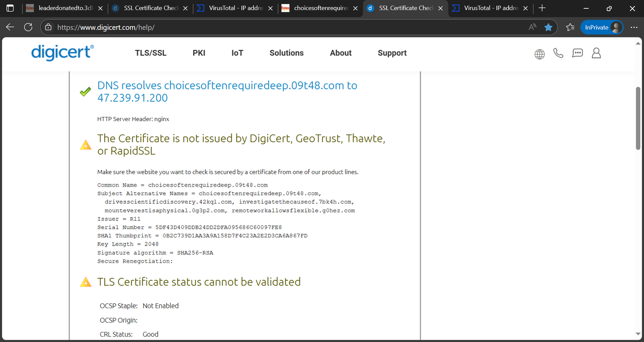
Task: Click the green checkmark DNS status icon
Action: (x=85, y=92)
